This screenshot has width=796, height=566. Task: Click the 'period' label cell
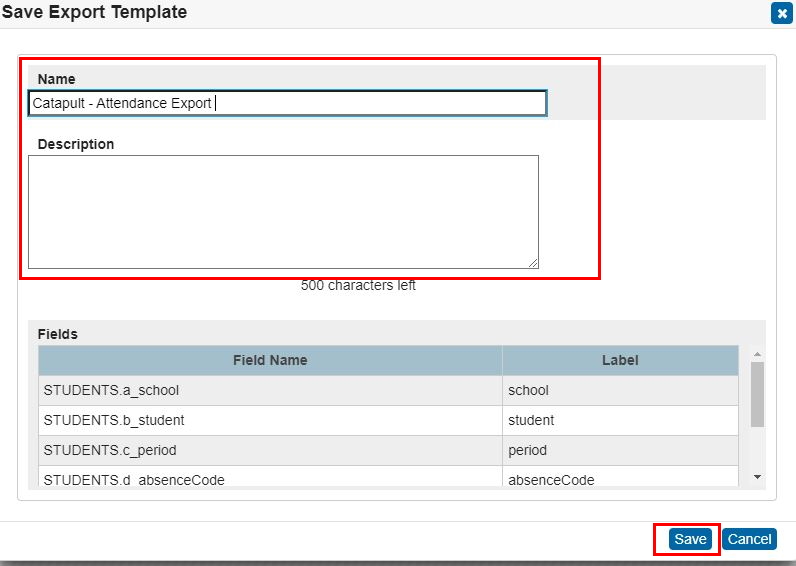(620, 450)
